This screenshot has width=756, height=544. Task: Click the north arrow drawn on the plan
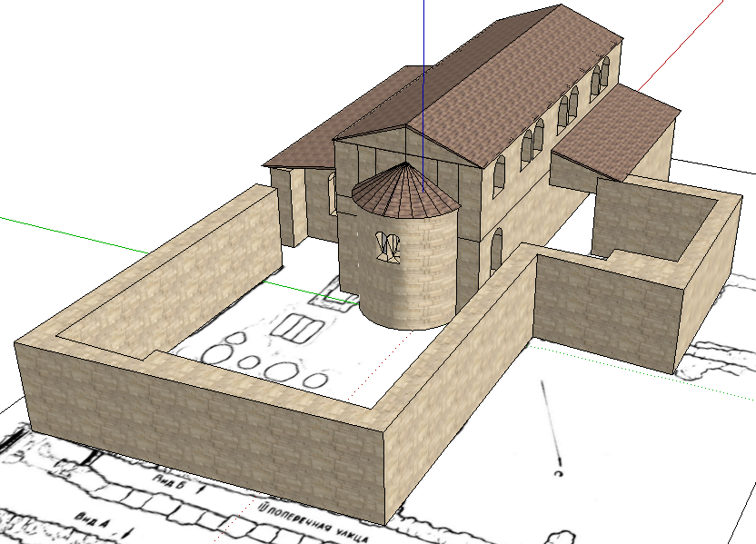[x=551, y=424]
